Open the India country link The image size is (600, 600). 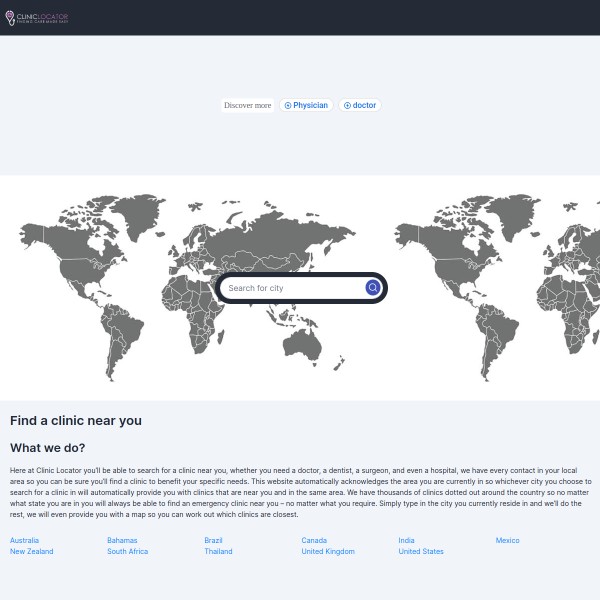coord(406,540)
